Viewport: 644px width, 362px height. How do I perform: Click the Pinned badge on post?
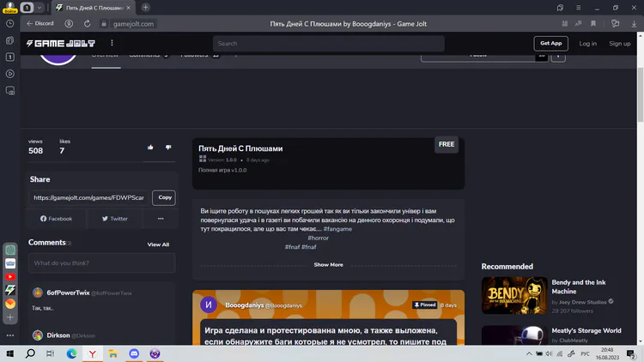click(425, 305)
